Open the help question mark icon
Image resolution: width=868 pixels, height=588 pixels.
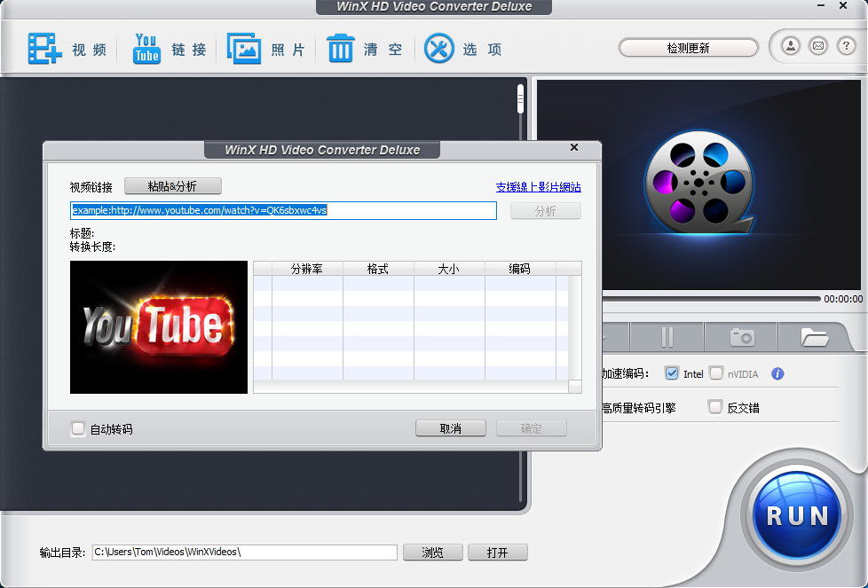coord(846,46)
